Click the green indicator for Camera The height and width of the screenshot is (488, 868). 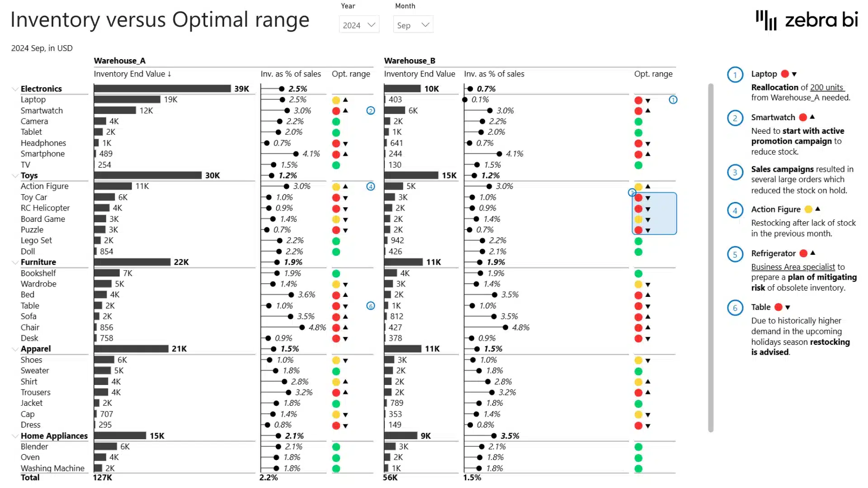336,122
